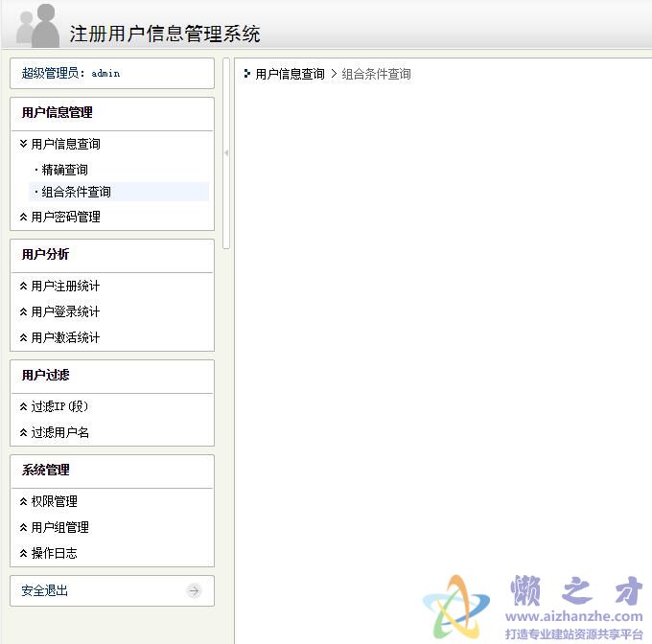Click the 用户过滤 section header

[x=46, y=375]
